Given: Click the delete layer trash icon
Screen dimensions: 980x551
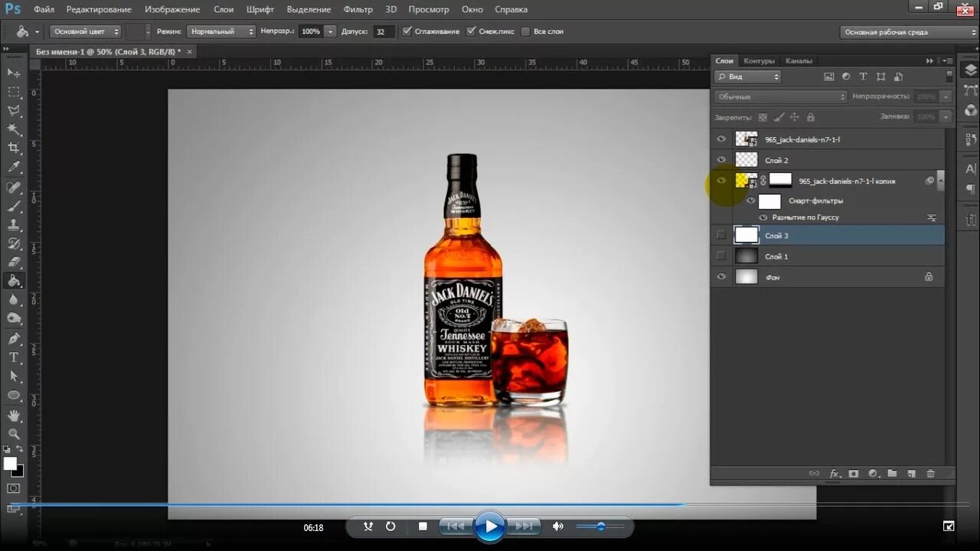Looking at the screenshot, I should click(x=931, y=474).
